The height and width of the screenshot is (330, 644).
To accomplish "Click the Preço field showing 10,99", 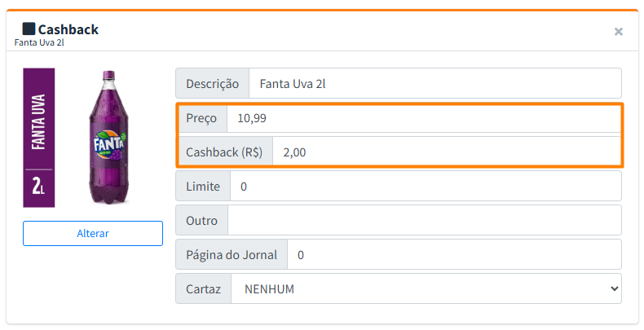I will 423,119.
